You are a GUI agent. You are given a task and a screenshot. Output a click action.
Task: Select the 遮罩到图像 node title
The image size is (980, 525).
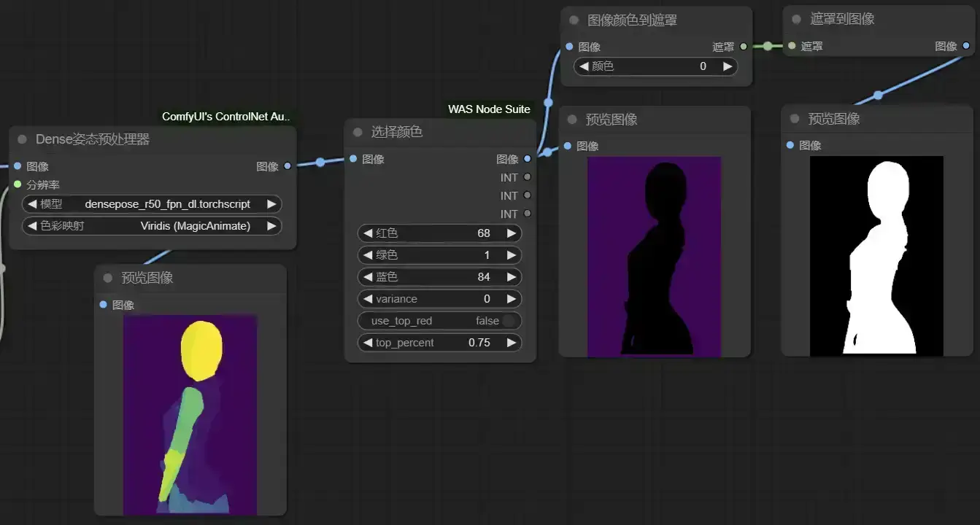point(842,19)
